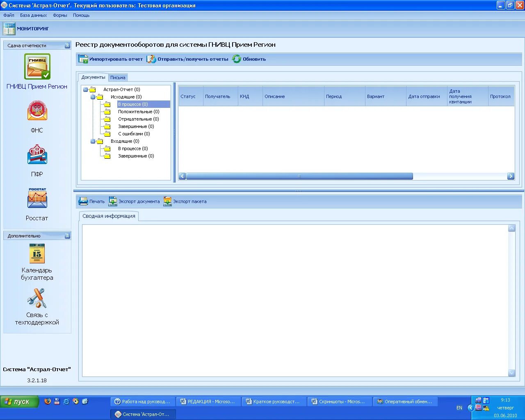Image resolution: width=525 pixels, height=420 pixels.
Task: Switch to the Документы tab
Action: coord(93,77)
